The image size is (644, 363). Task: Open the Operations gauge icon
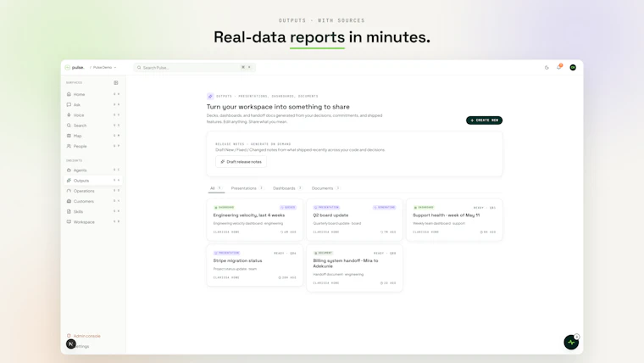pos(69,191)
